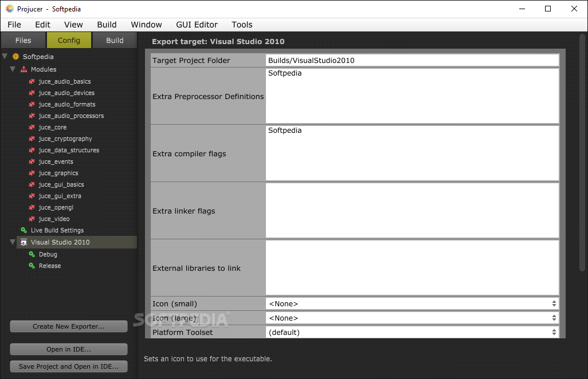Viewport: 588px width, 379px height.
Task: Click Save Project and Open in IDE
Action: (69, 366)
